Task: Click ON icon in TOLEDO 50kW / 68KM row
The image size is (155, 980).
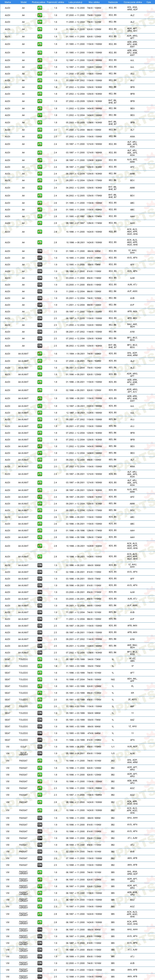Action: coord(40,713)
